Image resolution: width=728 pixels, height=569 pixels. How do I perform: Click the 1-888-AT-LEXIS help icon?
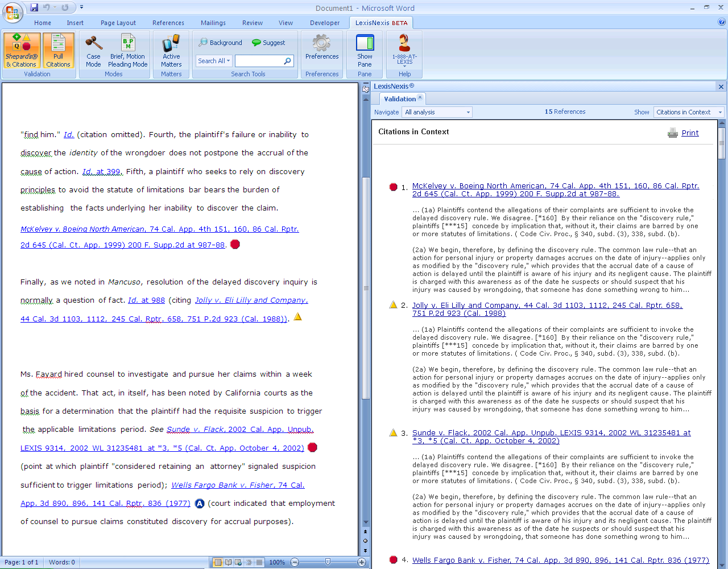click(x=404, y=50)
